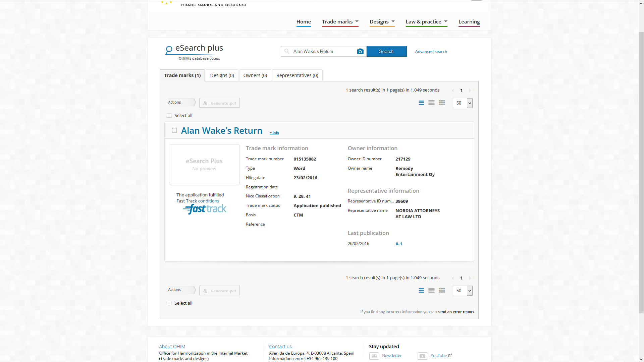Click the compact list icon in bottom toolbar

[431, 291]
